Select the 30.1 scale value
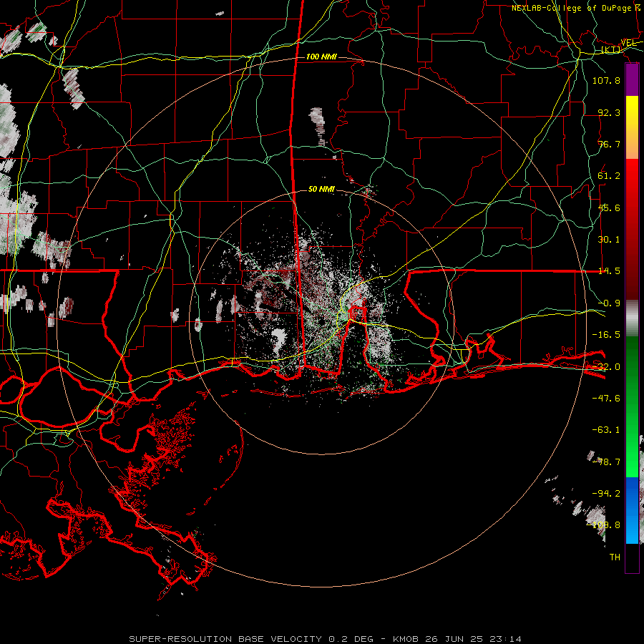The height and width of the screenshot is (644, 644). pyautogui.click(x=609, y=240)
